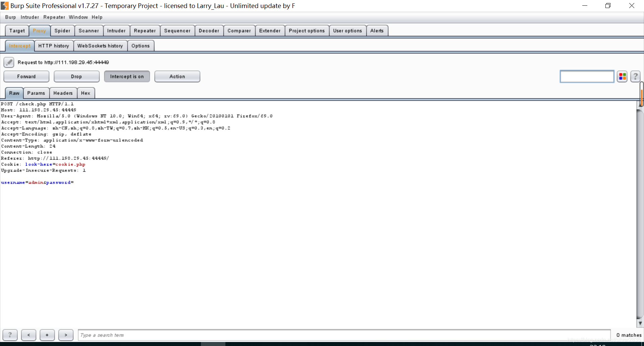Switch to the Decoder tab
644x346 pixels.
pyautogui.click(x=209, y=31)
